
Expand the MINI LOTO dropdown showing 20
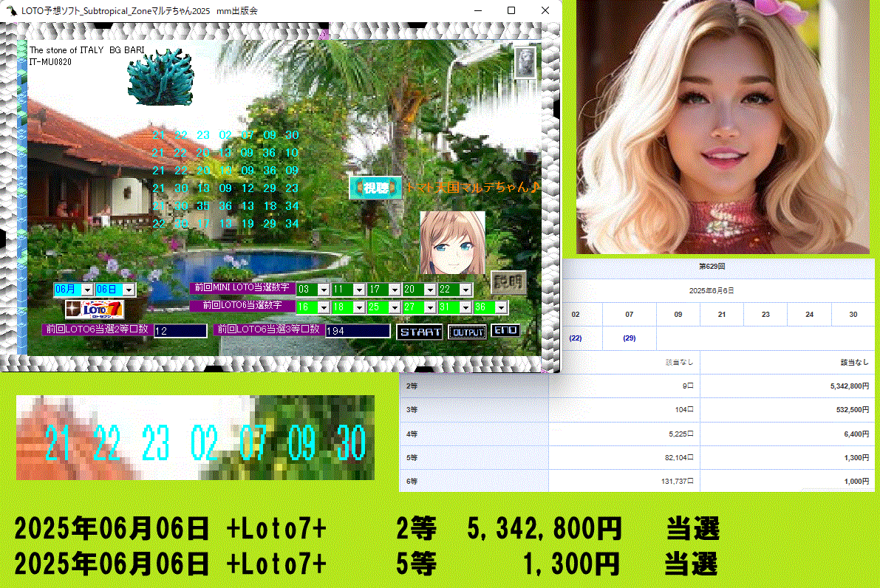(x=430, y=290)
